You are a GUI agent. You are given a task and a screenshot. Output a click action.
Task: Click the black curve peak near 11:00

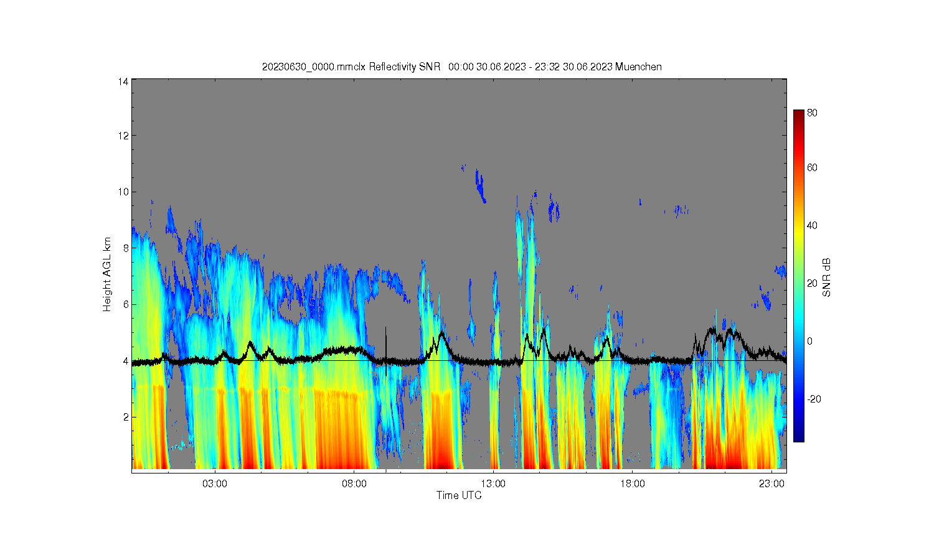coord(441,336)
